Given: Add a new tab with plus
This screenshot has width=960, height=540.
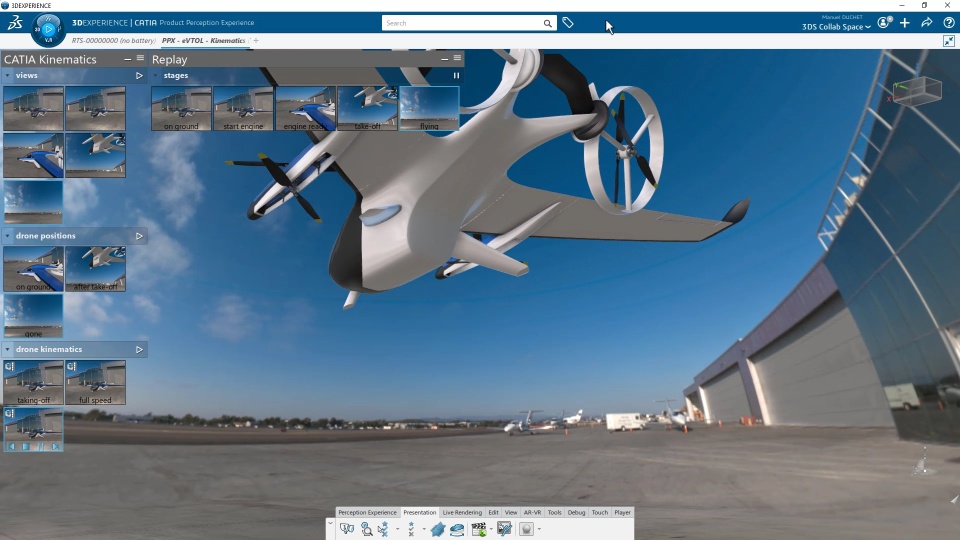Looking at the screenshot, I should (x=256, y=40).
